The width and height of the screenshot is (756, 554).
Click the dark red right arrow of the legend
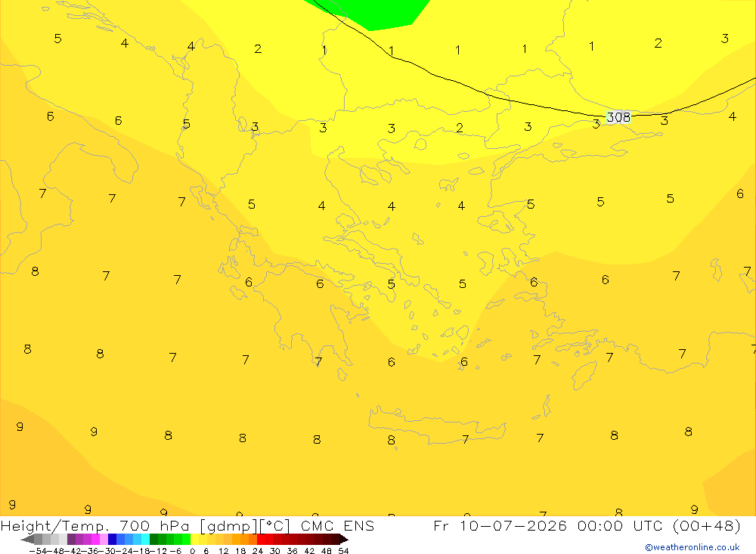pyautogui.click(x=344, y=540)
